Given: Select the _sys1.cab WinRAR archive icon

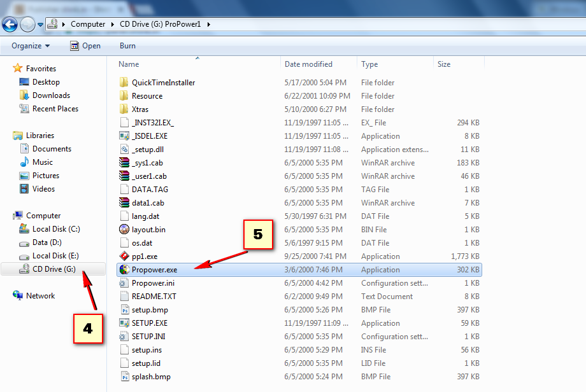Looking at the screenshot, I should point(124,162).
